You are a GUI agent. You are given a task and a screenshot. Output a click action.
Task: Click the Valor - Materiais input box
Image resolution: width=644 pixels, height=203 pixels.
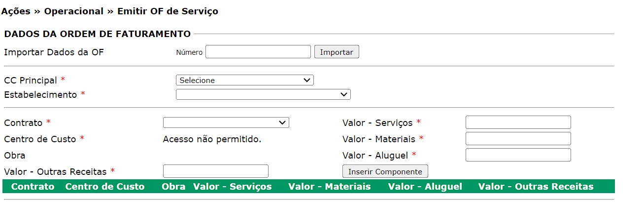point(518,139)
